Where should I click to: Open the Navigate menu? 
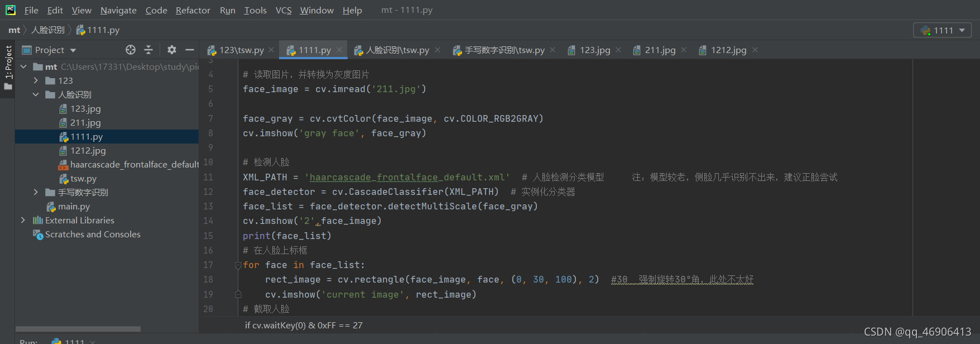[x=118, y=10]
